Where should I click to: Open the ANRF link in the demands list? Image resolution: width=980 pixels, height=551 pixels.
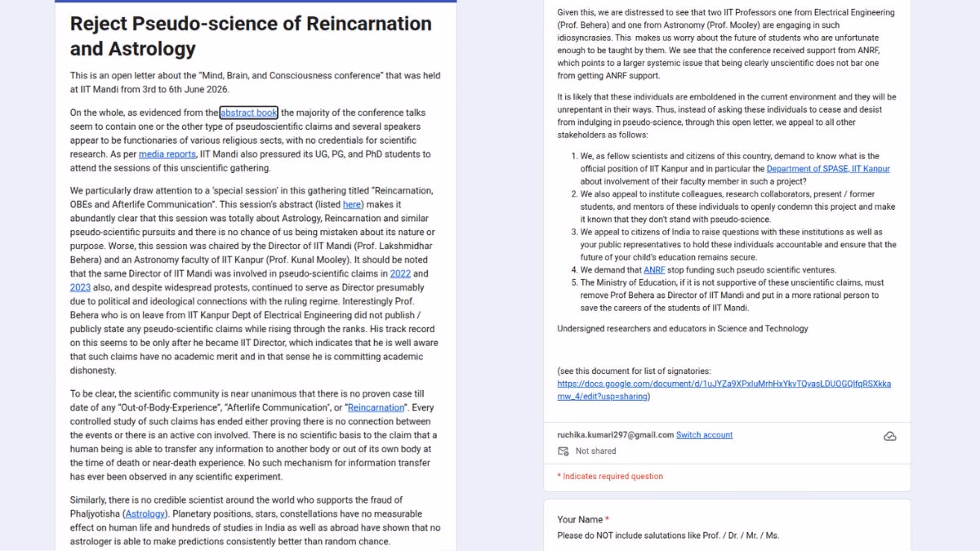click(x=654, y=270)
